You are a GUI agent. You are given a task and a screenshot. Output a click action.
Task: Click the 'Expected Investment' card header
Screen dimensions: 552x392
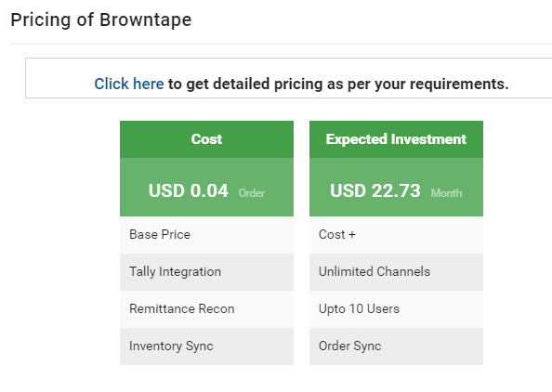(396, 139)
